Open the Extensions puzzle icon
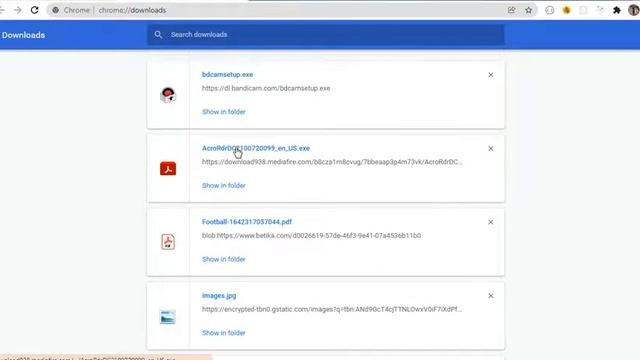Viewport: 640px width, 360px height. [617, 10]
